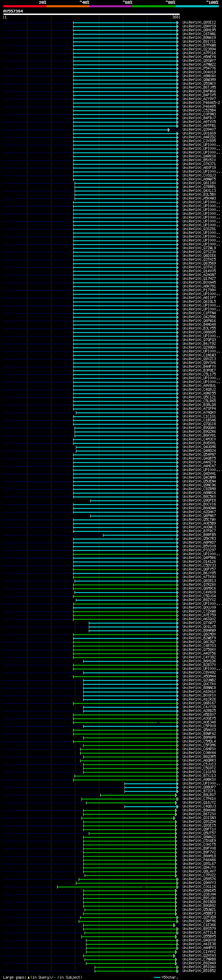
Task: Click the purple ~60% legend segment
Action: coord(111,6)
